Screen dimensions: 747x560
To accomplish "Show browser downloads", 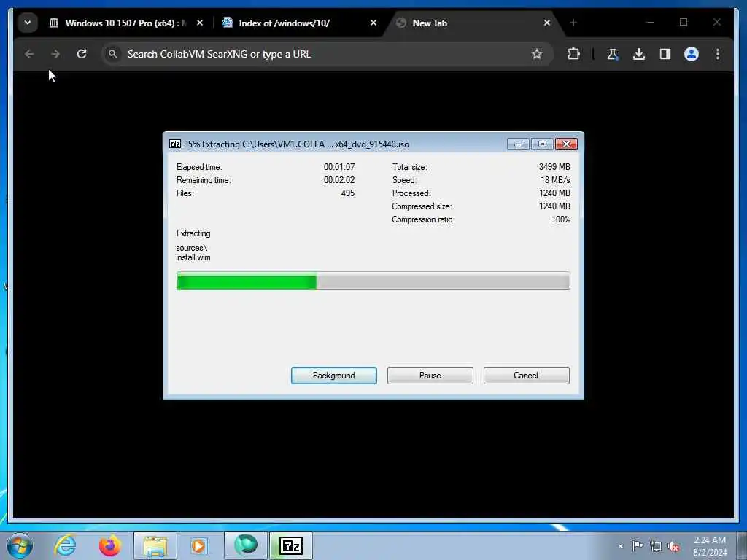I will pyautogui.click(x=639, y=54).
